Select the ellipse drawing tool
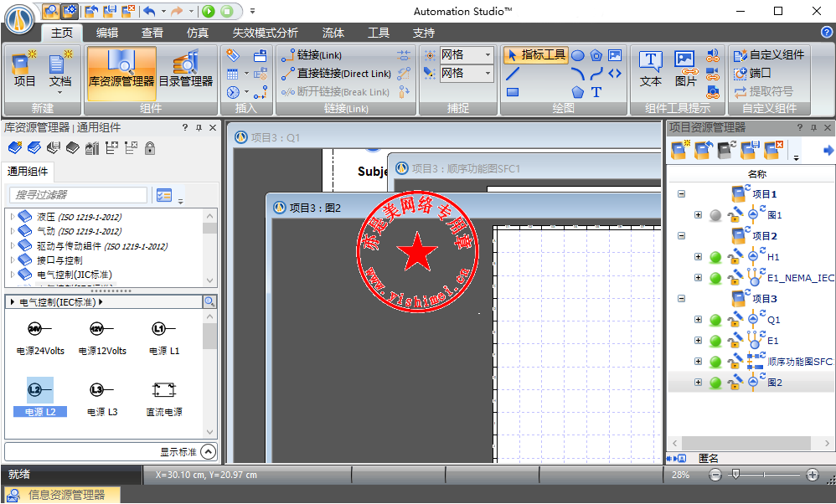Viewport: 836px width, 504px height. point(578,55)
